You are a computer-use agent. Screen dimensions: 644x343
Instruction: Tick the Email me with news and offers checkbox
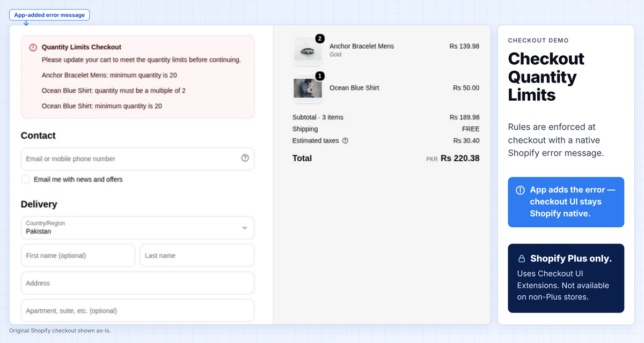click(x=26, y=179)
